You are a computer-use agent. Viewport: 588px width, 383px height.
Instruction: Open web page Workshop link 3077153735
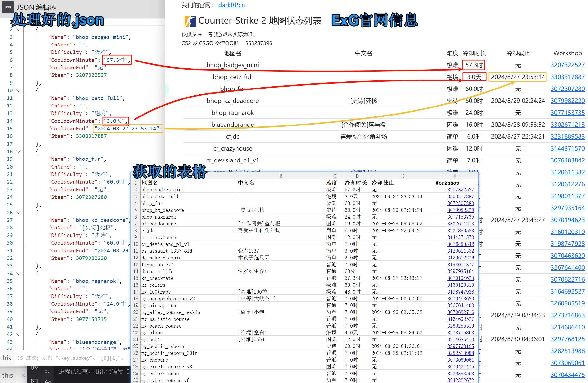568,113
